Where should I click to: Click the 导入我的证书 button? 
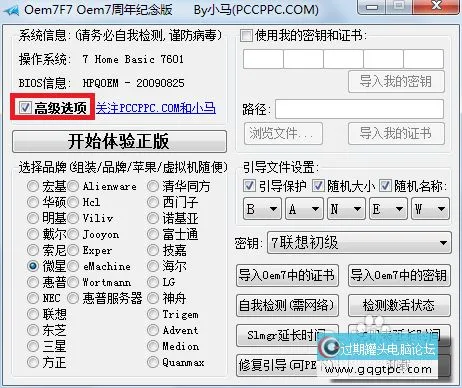396,133
